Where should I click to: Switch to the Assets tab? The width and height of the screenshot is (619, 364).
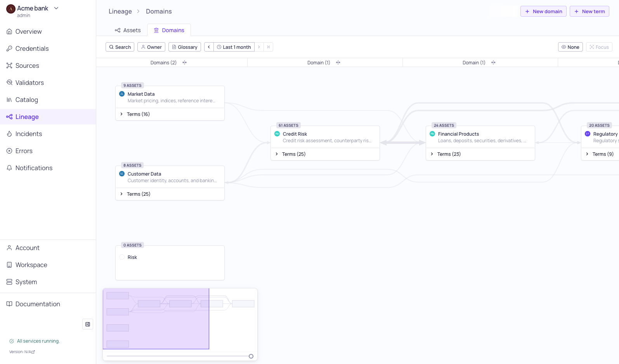(128, 30)
